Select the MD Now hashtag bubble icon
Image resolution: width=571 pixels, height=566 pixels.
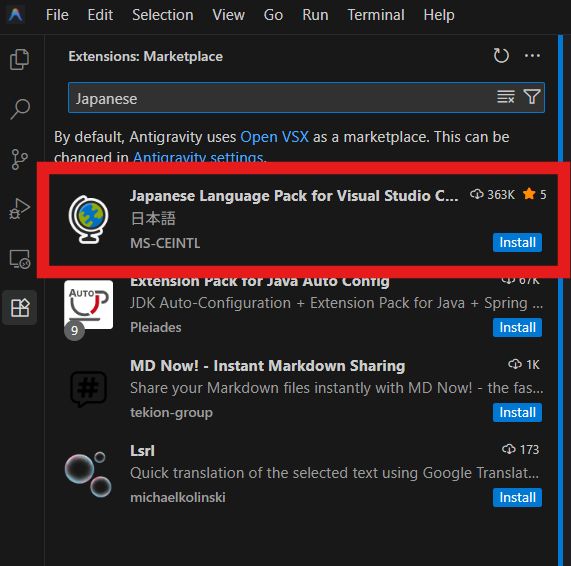pos(88,389)
